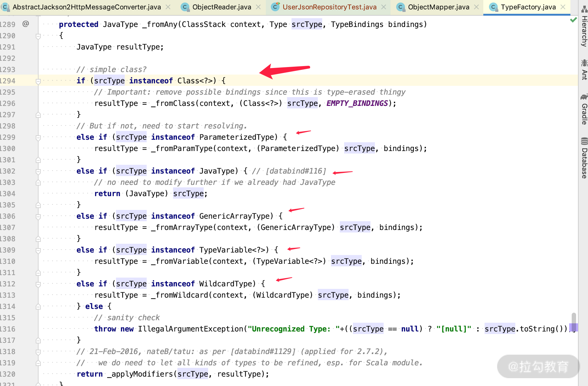Image resolution: width=588 pixels, height=386 pixels.
Task: Open the Hierarchy tool window
Action: click(584, 31)
